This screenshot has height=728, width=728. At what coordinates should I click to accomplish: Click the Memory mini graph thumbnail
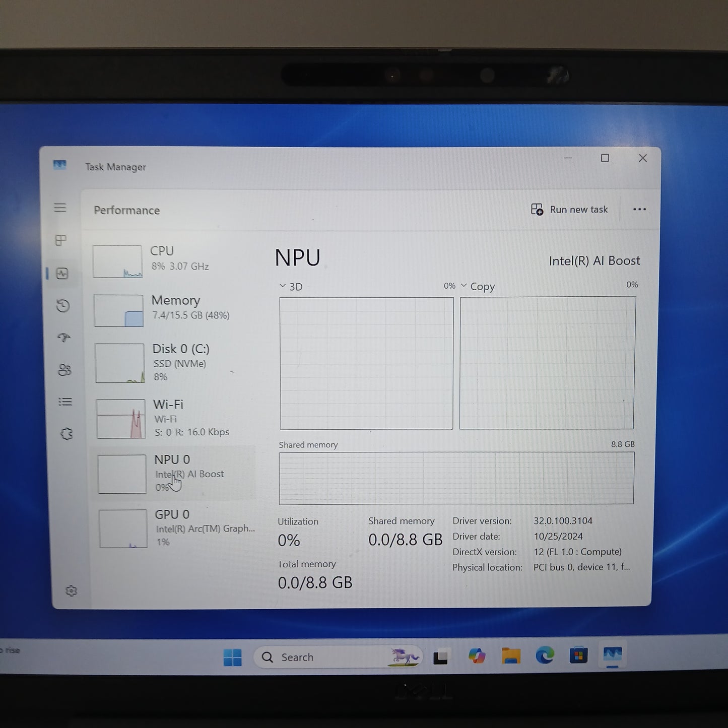(x=119, y=310)
